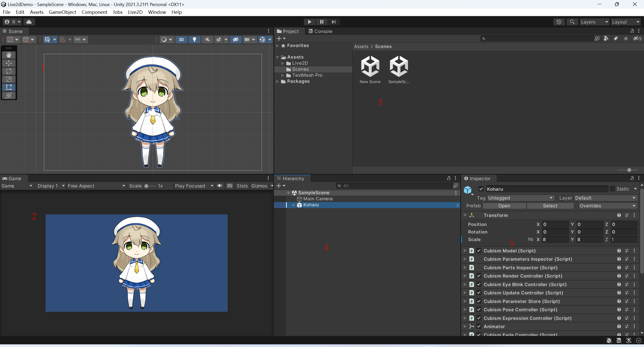Disable Cubism Eye Blink Controller checkbox

(479, 284)
